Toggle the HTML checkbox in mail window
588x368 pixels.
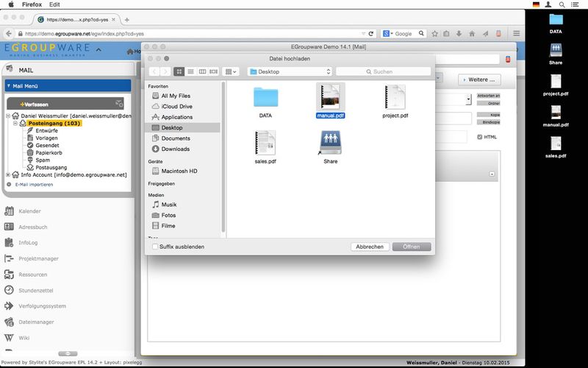pos(479,137)
